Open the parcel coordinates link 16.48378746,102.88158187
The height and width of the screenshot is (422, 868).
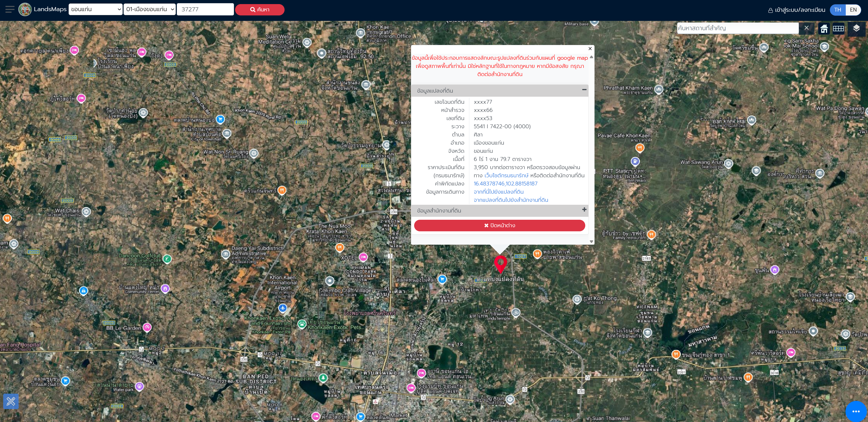pyautogui.click(x=505, y=184)
